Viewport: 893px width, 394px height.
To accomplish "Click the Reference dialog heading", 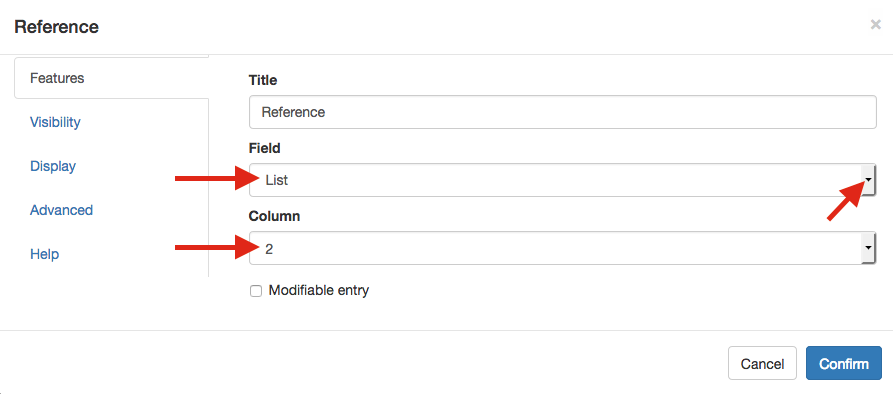I will tap(56, 27).
